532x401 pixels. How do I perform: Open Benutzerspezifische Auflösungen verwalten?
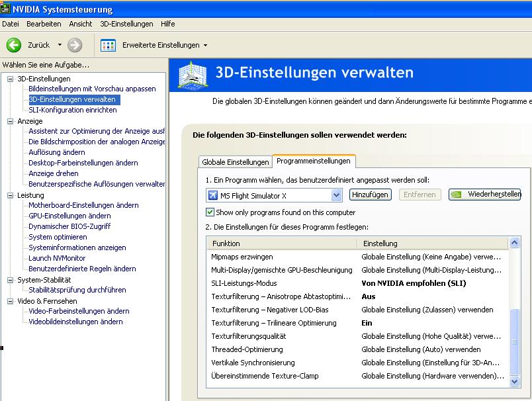(x=97, y=184)
